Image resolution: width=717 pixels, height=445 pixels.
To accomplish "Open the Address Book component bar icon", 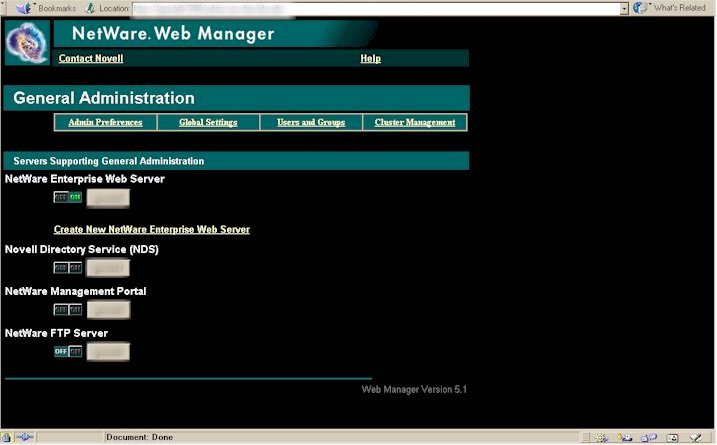I will (x=672, y=438).
